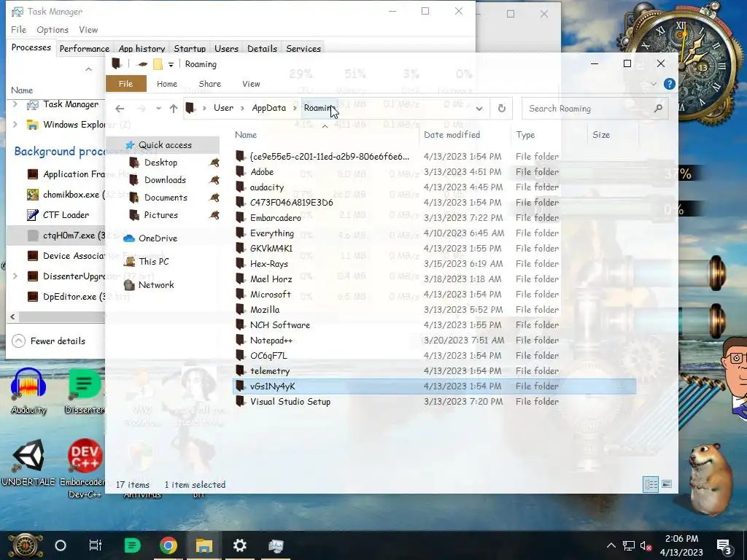Show hidden tray icons chevron
This screenshot has height=560, width=747.
(611, 545)
